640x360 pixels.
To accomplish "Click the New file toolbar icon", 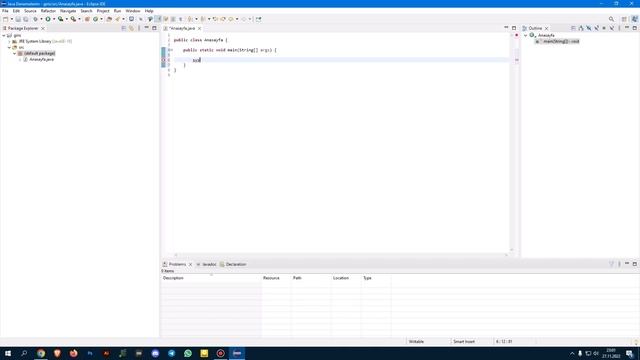I will pyautogui.click(x=5, y=19).
